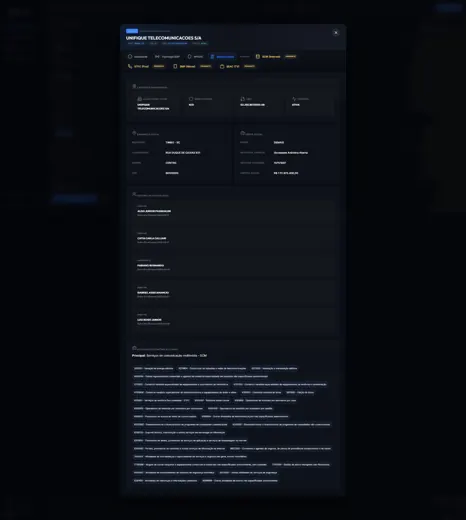
Task: Click the TV icon beside SeAC
Action: coord(222,66)
